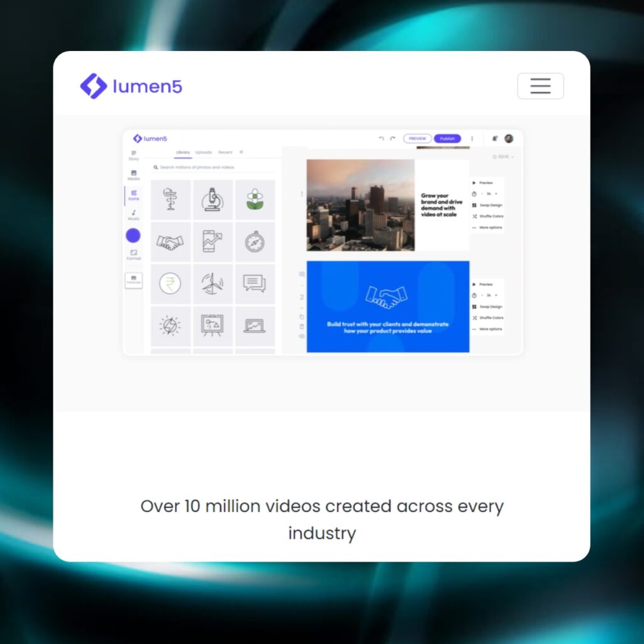Select the sun lightning energy icon
644x644 pixels.
pyautogui.click(x=170, y=326)
